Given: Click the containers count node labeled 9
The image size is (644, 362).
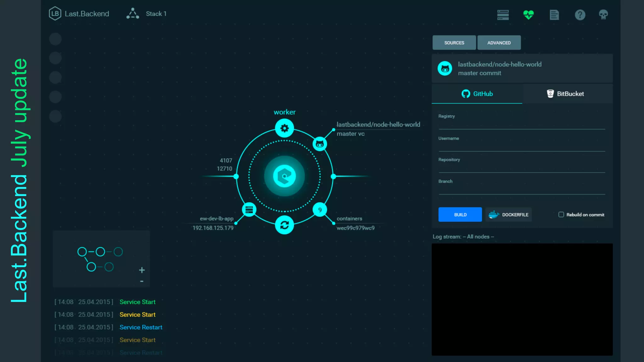Looking at the screenshot, I should pyautogui.click(x=320, y=210).
